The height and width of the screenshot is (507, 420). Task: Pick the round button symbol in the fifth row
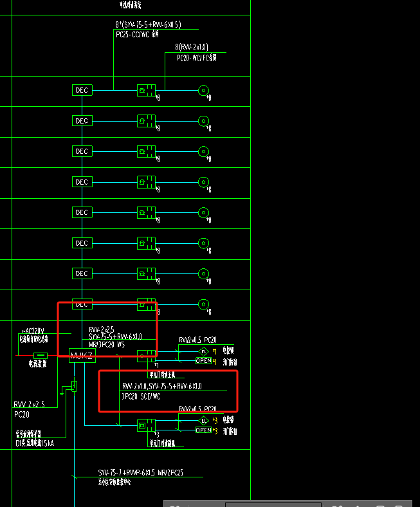click(203, 212)
